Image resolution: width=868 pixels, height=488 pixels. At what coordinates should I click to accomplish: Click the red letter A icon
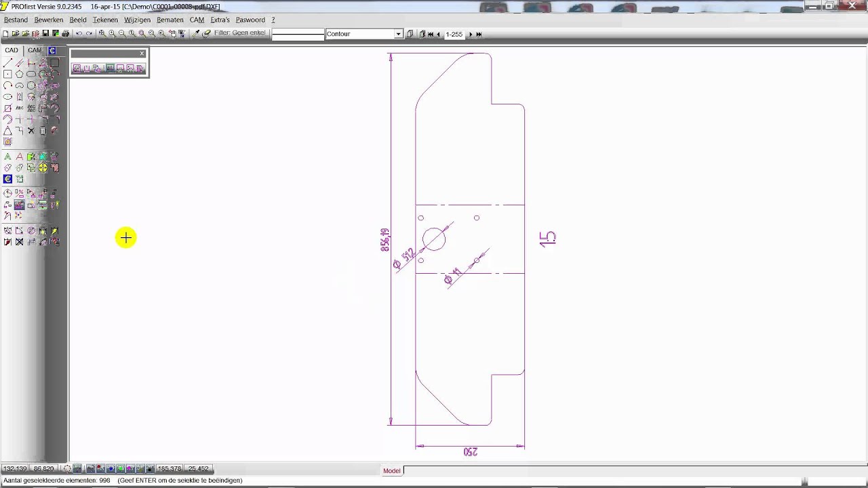tap(19, 157)
